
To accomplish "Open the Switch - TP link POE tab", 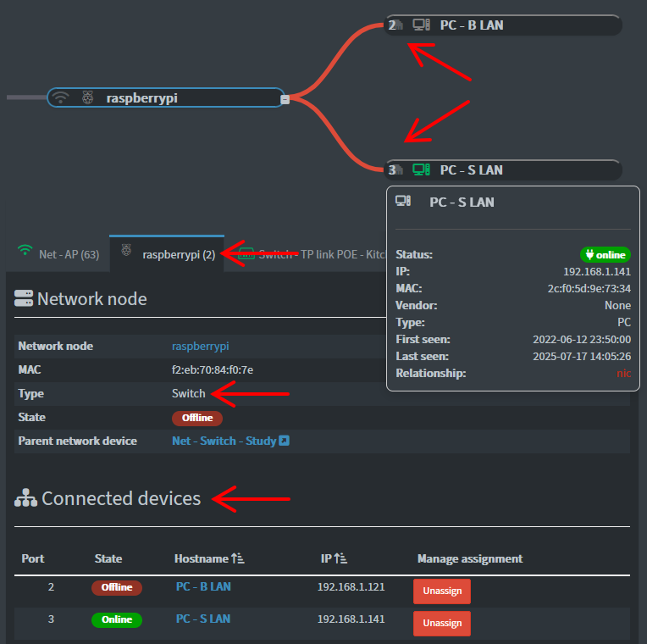I will coord(313,253).
